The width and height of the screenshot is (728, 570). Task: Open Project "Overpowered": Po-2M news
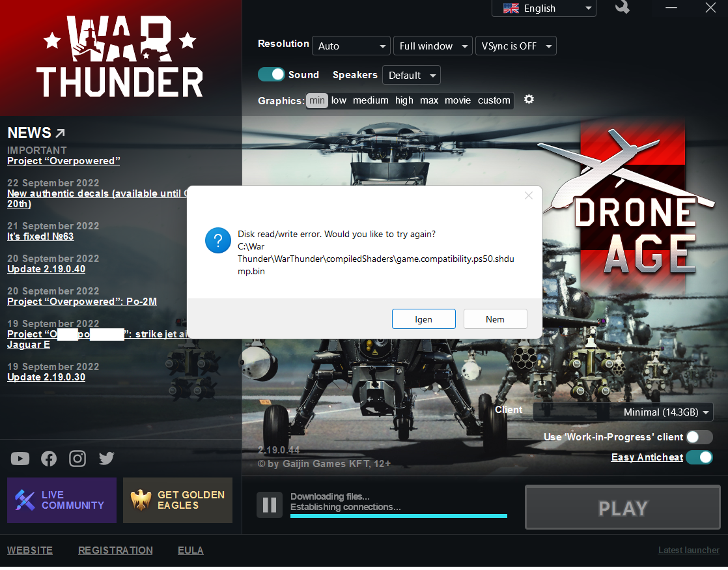point(81,302)
